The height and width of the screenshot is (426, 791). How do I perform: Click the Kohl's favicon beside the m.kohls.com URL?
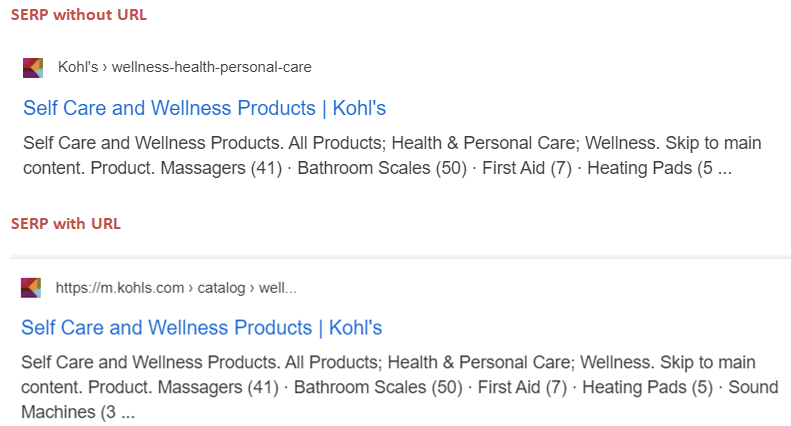[31, 288]
